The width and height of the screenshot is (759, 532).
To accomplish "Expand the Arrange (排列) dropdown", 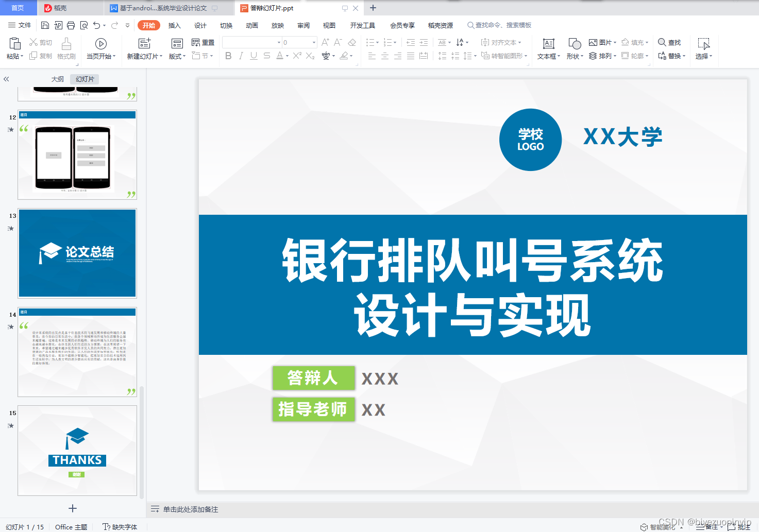I will [602, 56].
